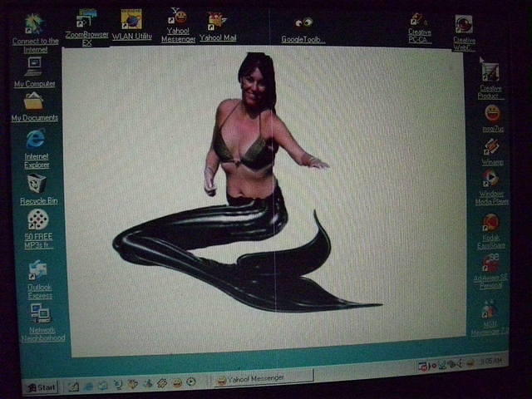This screenshot has width=532, height=399.
Task: Open the Connect to the Internet icon
Action: tap(35, 24)
